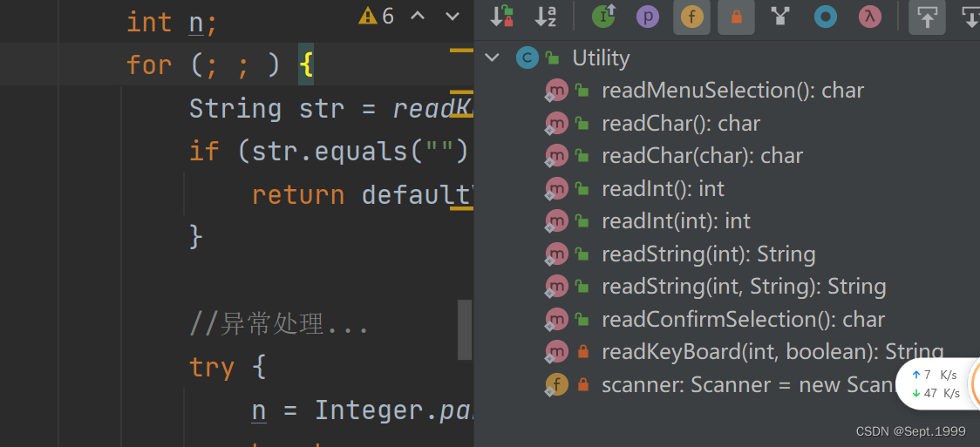Click the Utility class 'C' icon
Viewport: 980px width, 447px height.
pos(527,58)
